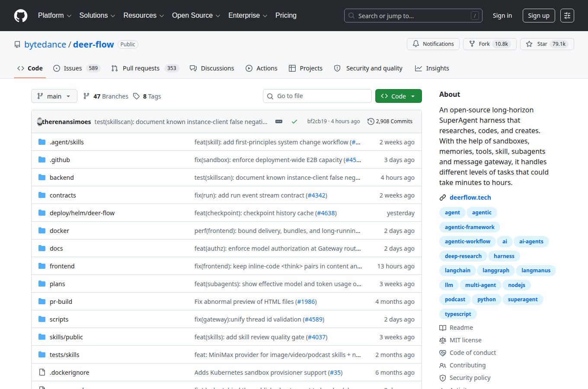Open the docs folder icon
The width and height of the screenshot is (588, 389).
coord(42,248)
